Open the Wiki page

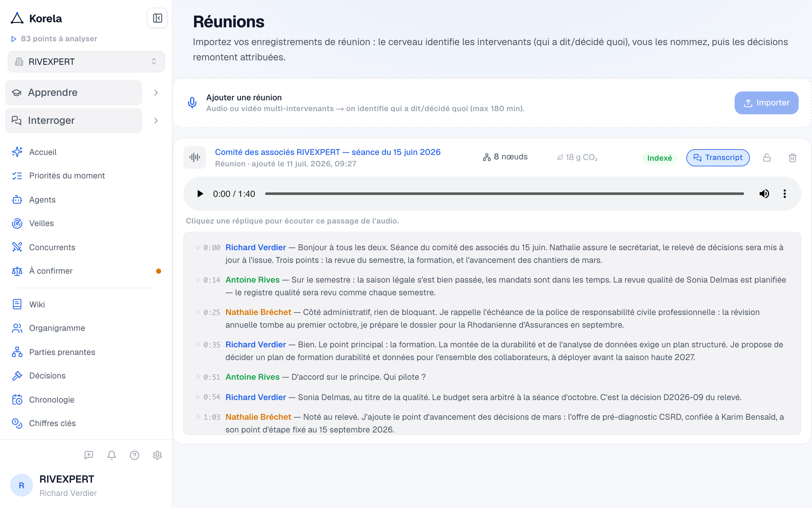coord(37,304)
